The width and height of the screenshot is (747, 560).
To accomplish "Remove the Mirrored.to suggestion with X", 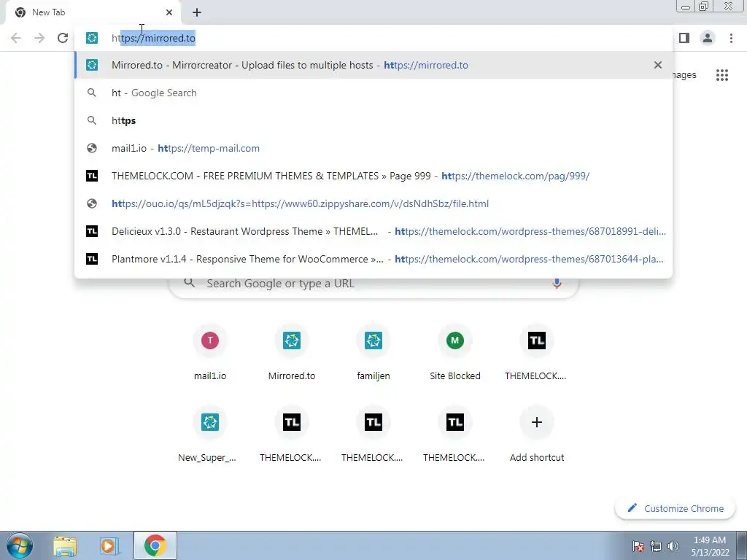I will [657, 65].
